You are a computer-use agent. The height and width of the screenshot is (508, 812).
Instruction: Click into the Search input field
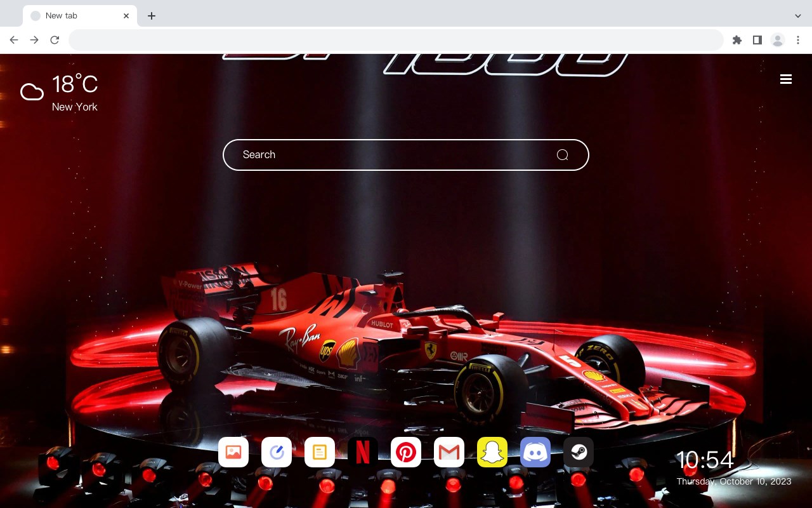tap(406, 155)
